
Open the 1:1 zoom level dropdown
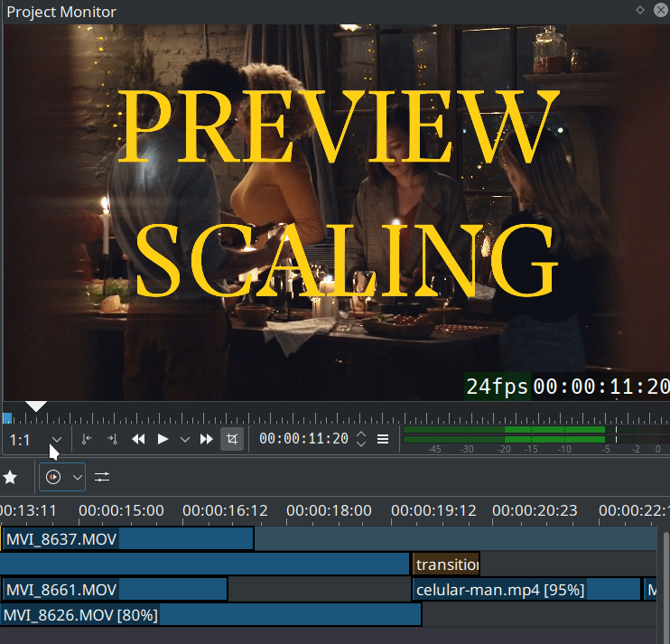[35, 439]
